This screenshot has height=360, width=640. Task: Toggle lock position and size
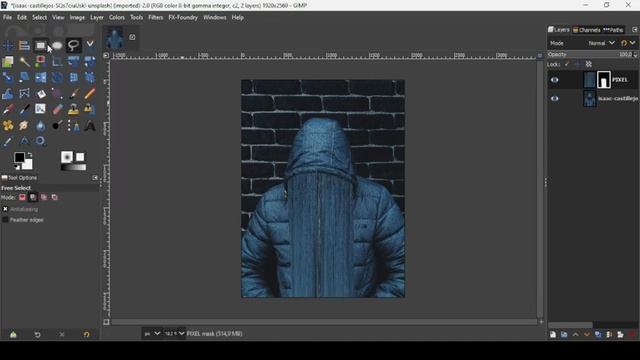point(577,64)
